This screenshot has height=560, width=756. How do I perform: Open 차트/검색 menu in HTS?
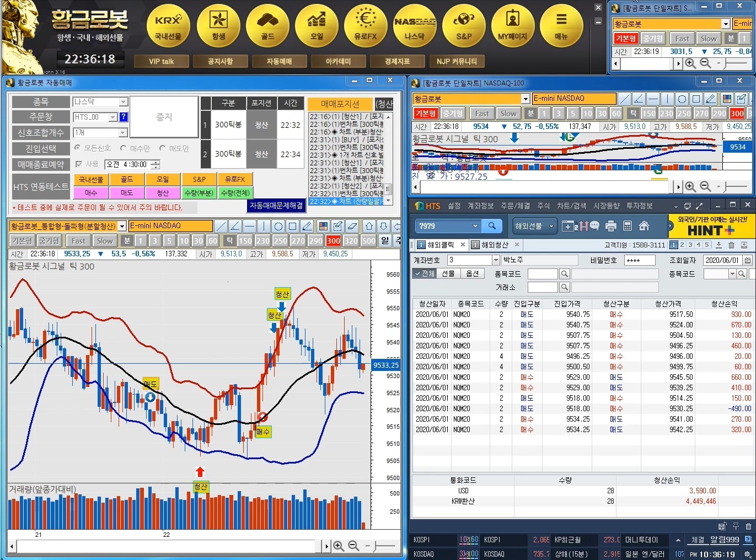(x=571, y=206)
